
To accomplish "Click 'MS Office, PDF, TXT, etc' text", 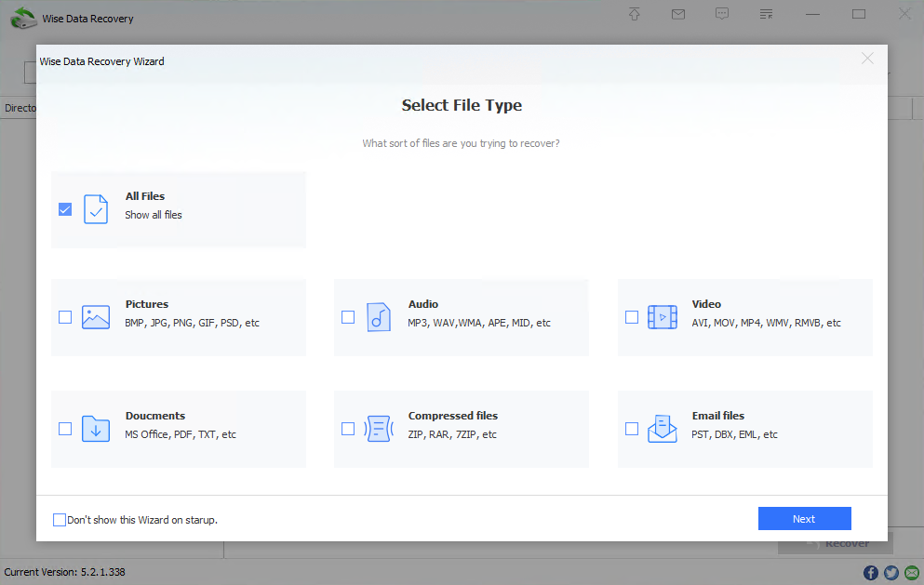I will pyautogui.click(x=181, y=434).
